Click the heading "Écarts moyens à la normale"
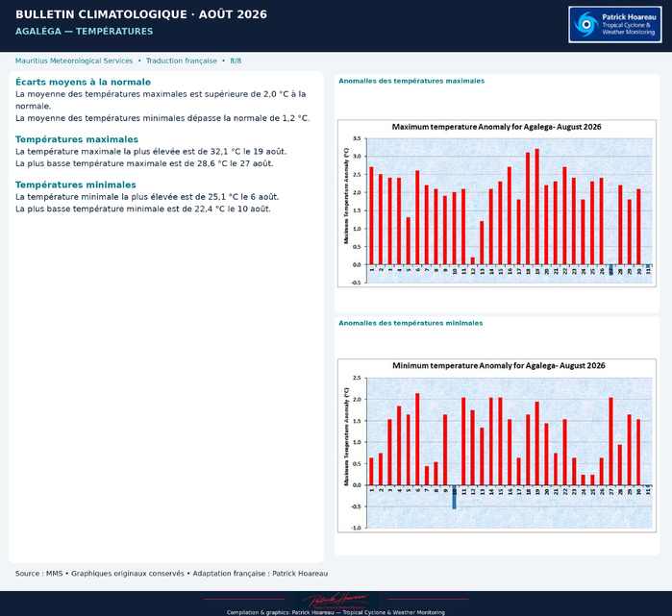Viewport: 672px width, 616px height. 83,82
